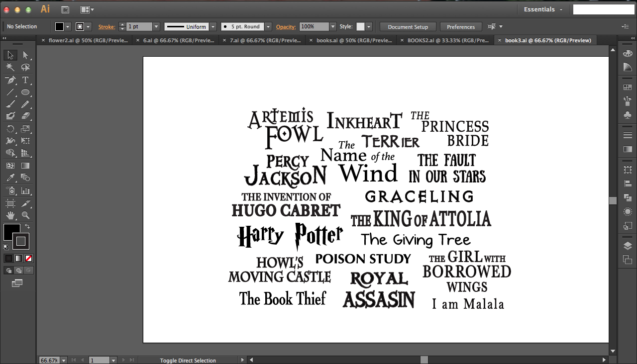Open the Swatches panel
Screen dimensions: 637x364
point(628,88)
